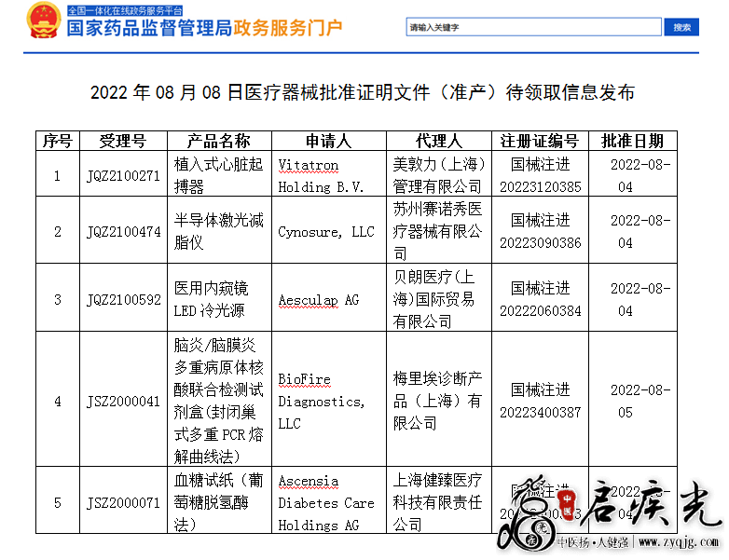Viewport: 729px width, 560px height.
Task: Click the 注册证编号 column header
Action: pyautogui.click(x=540, y=141)
